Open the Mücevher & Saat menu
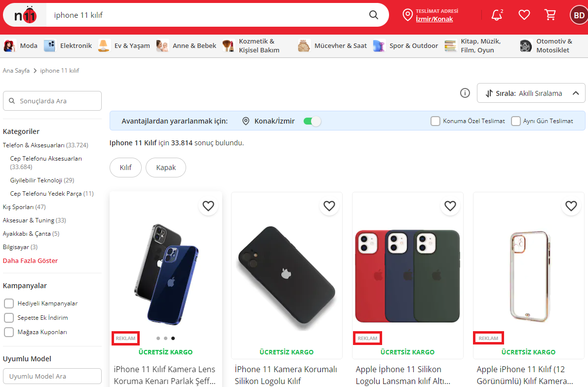Screen dimensions: 588x387 click(x=341, y=46)
